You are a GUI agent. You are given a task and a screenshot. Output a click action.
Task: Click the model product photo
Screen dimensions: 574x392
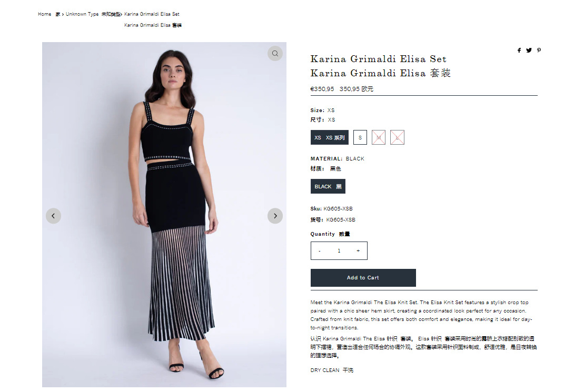pyautogui.click(x=164, y=215)
